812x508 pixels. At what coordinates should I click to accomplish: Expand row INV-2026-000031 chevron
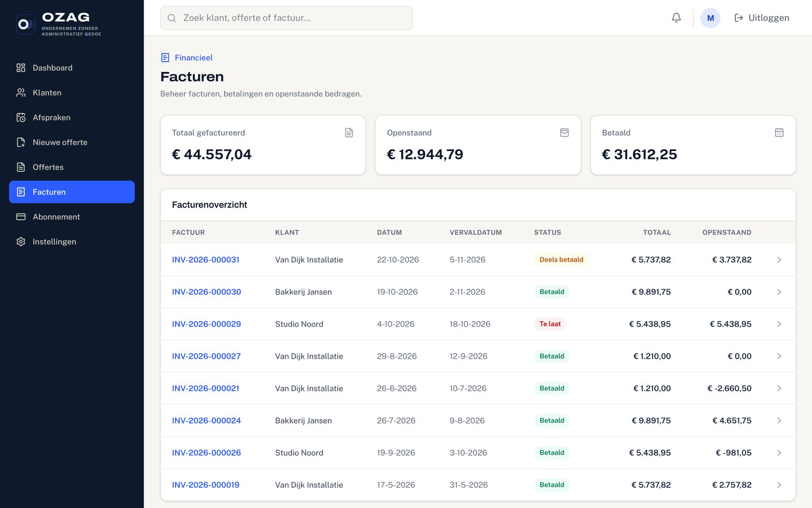[x=779, y=260]
